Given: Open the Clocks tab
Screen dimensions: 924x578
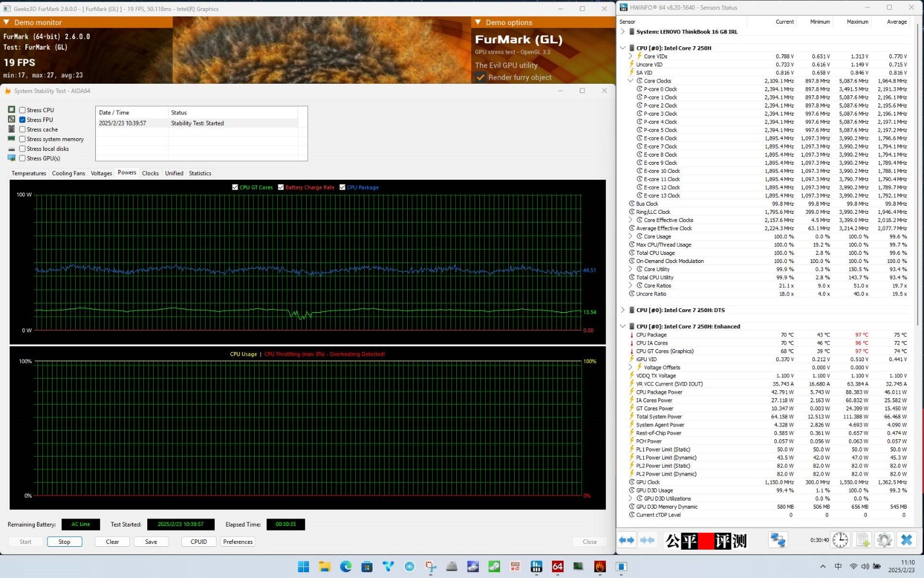Looking at the screenshot, I should (x=150, y=173).
